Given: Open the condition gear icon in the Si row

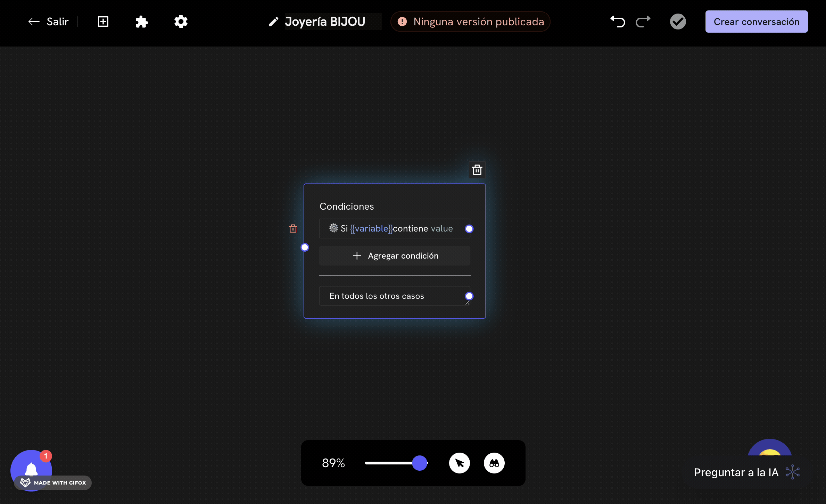Looking at the screenshot, I should pyautogui.click(x=333, y=228).
